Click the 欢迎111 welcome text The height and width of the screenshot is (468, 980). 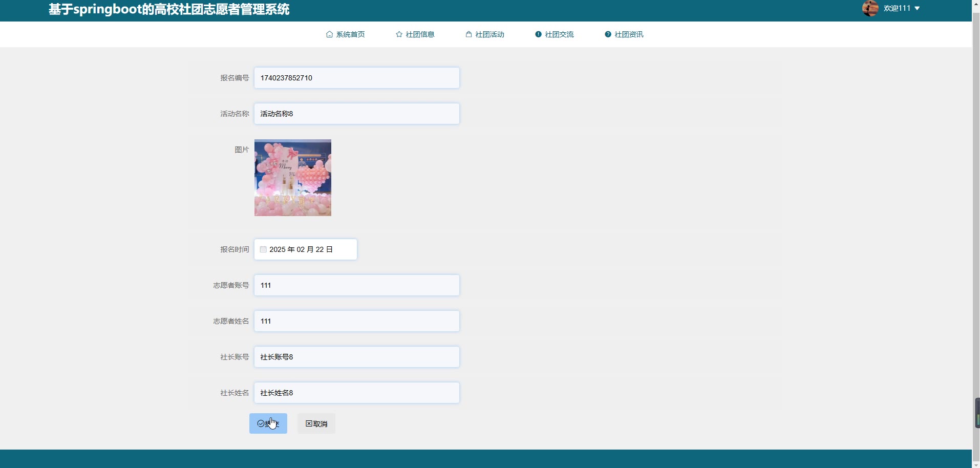(897, 8)
